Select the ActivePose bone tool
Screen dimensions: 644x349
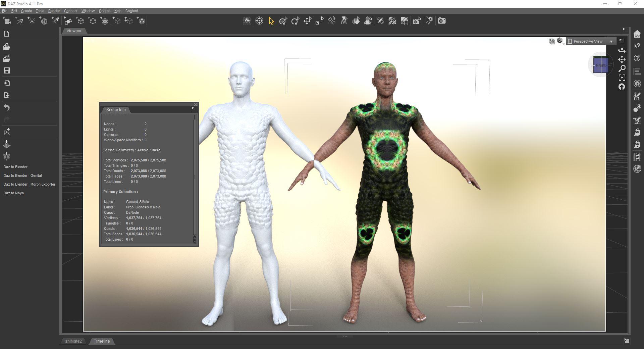(x=332, y=21)
